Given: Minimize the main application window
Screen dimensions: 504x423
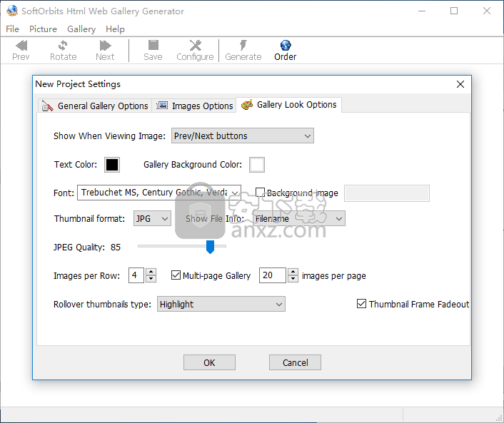Looking at the screenshot, I should (422, 11).
